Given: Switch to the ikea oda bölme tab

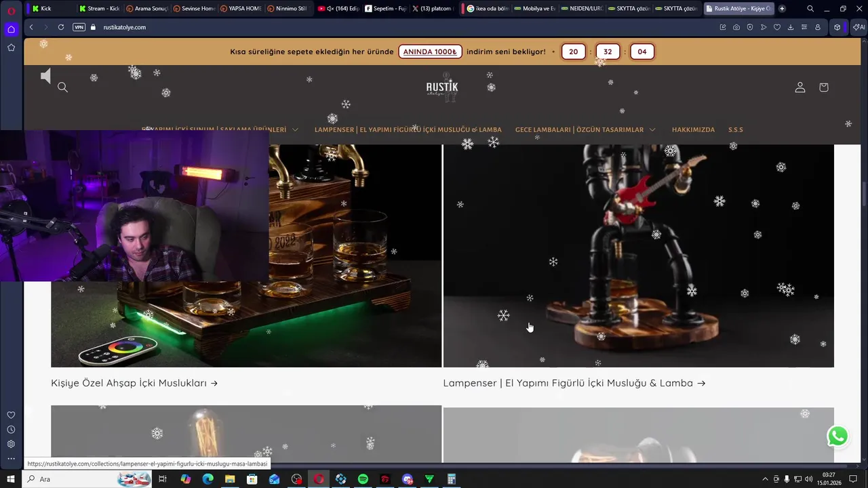Looking at the screenshot, I should 488,9.
